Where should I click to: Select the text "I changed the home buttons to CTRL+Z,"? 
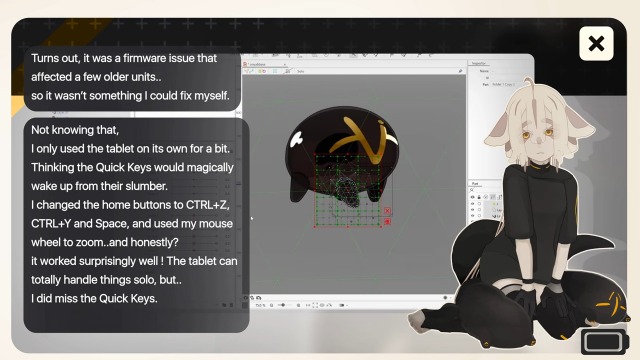tap(130, 205)
